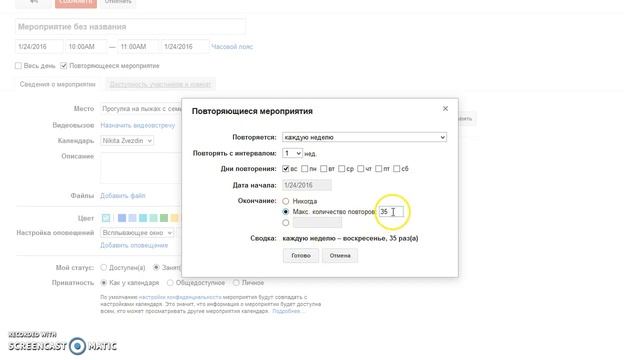
Task: Select the yellow color swatch
Action: click(175, 218)
